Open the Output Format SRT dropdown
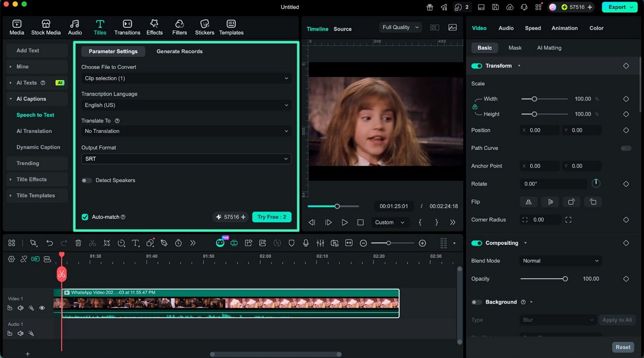Screen dimensions: 644x358 click(x=186, y=159)
